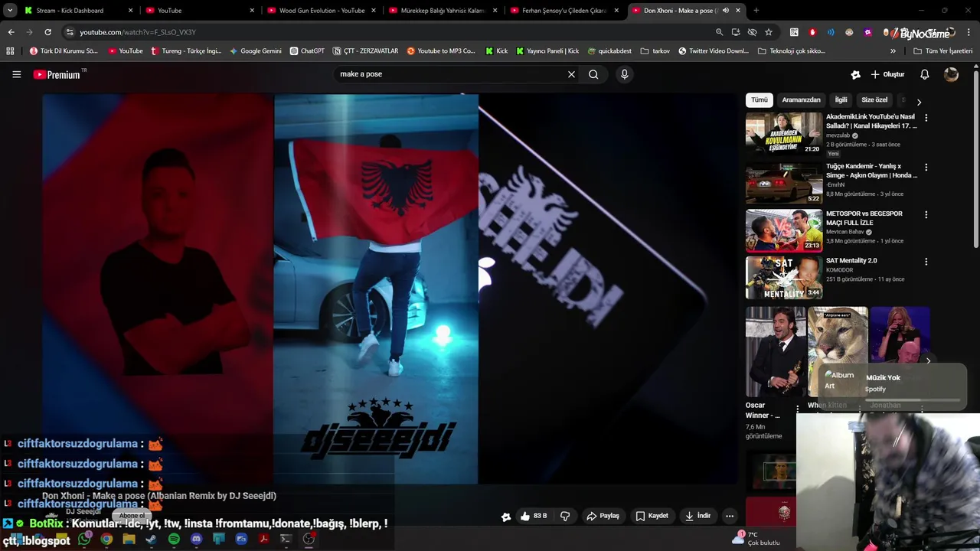Open the Chrome three-dot menu
The height and width of the screenshot is (551, 980).
click(969, 32)
